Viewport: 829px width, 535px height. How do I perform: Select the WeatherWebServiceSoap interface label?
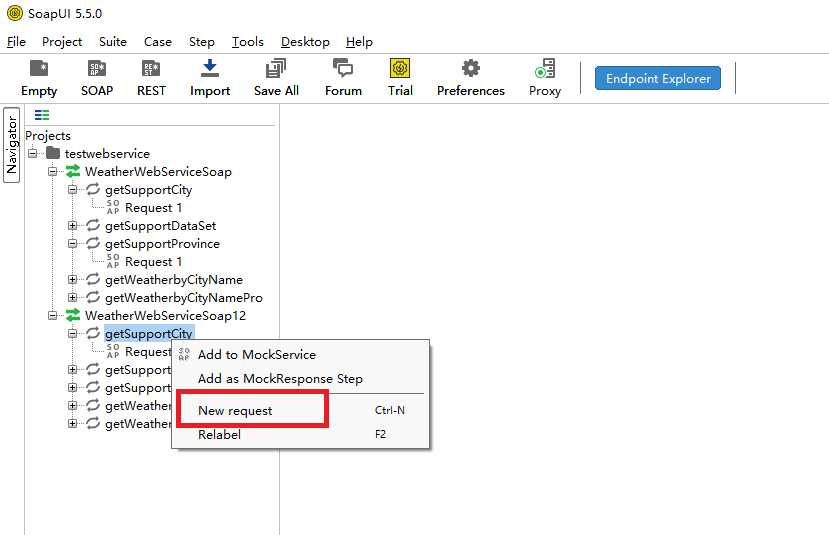158,171
